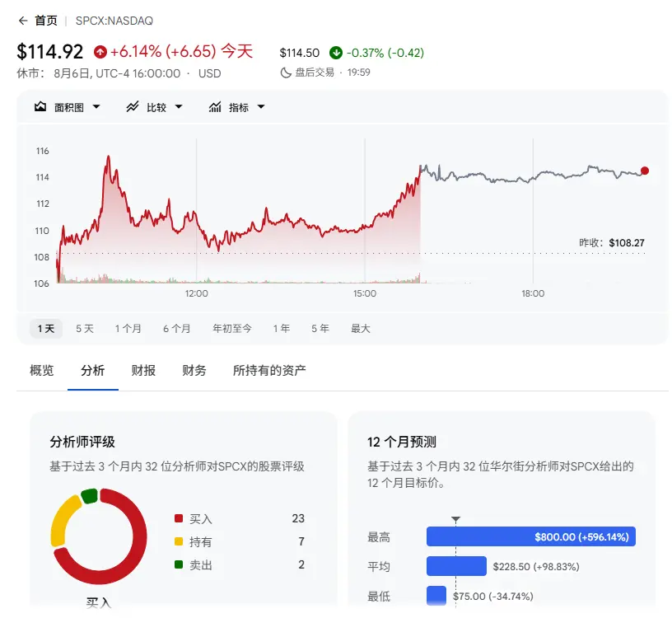
Task: Click the back arrow icon
Action: [23, 21]
